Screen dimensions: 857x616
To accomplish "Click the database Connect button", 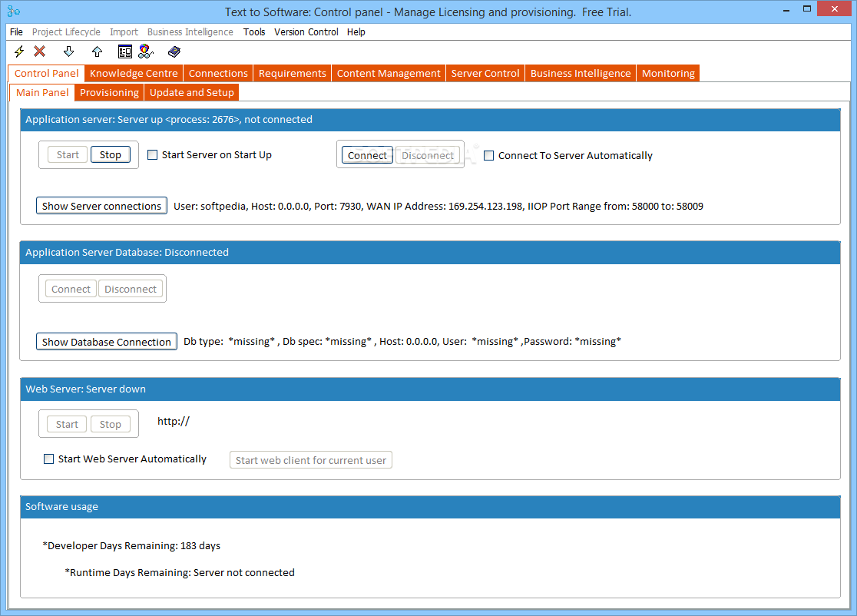I will [71, 289].
